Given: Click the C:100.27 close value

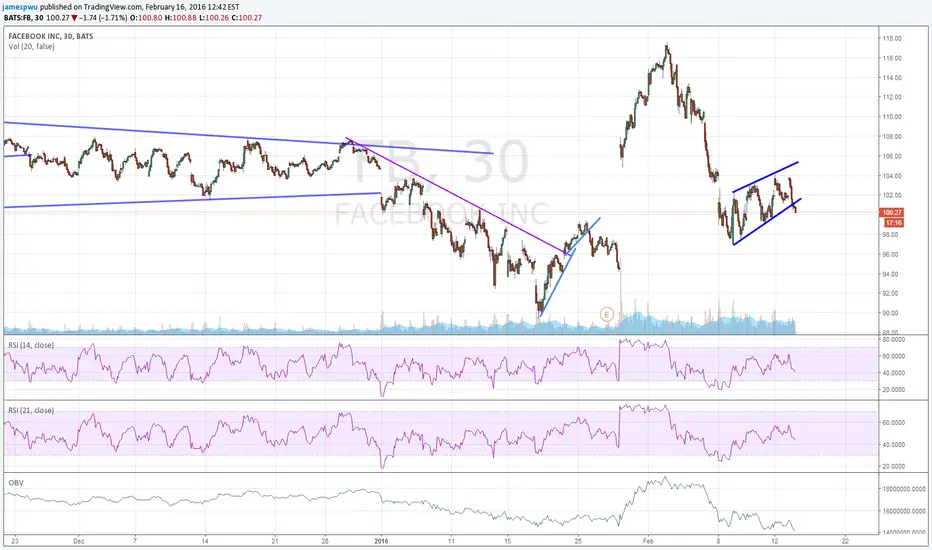Looking at the screenshot, I should pyautogui.click(x=247, y=18).
